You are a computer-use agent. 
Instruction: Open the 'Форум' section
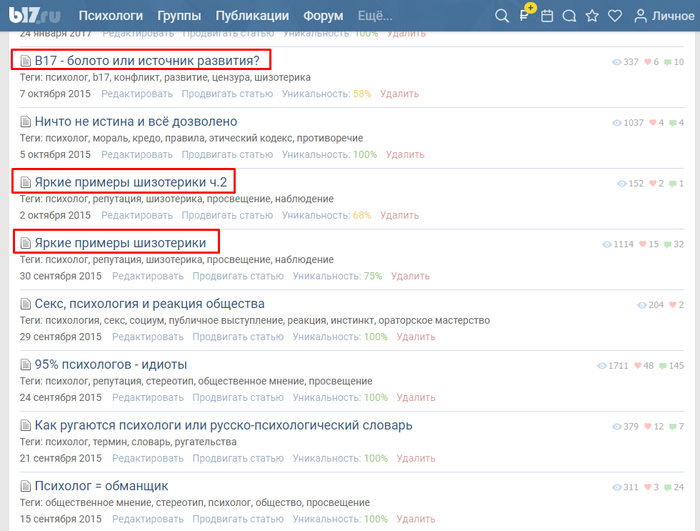[323, 16]
